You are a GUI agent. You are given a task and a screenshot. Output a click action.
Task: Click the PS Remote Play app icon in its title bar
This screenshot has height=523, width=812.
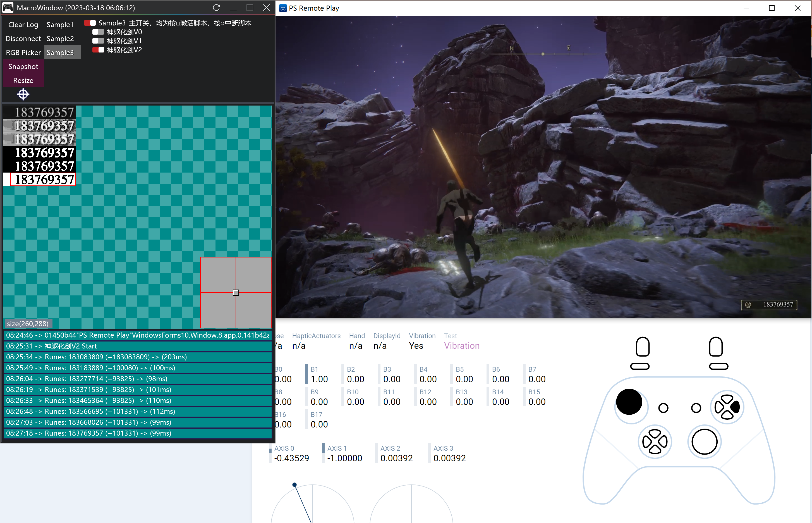pyautogui.click(x=283, y=8)
